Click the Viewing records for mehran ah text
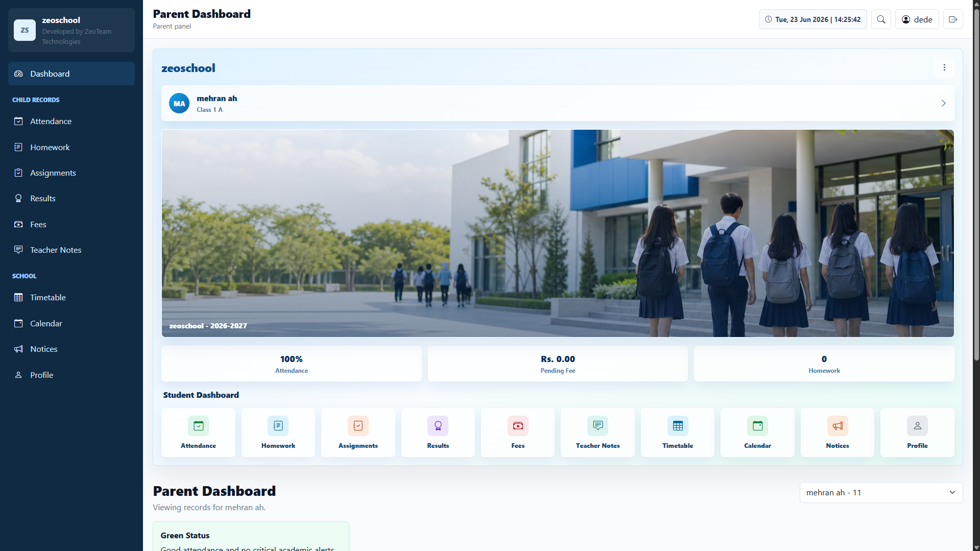The height and width of the screenshot is (551, 980). 209,507
